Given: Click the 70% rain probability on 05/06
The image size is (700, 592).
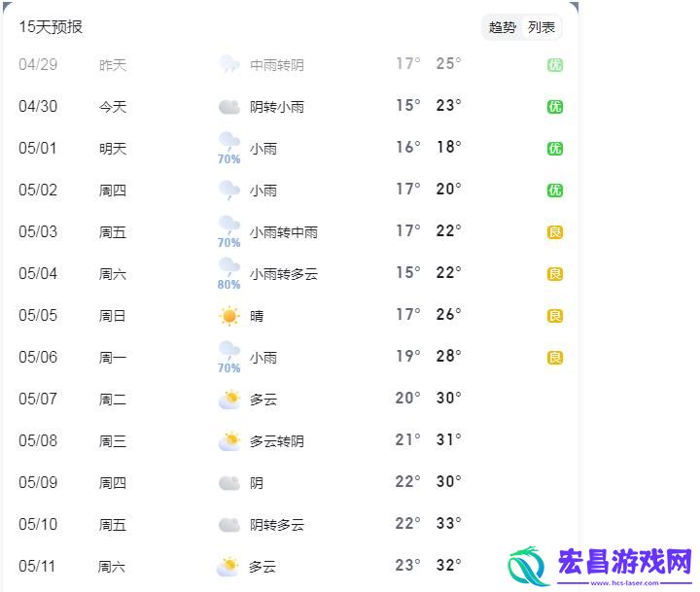Looking at the screenshot, I should pyautogui.click(x=228, y=367).
